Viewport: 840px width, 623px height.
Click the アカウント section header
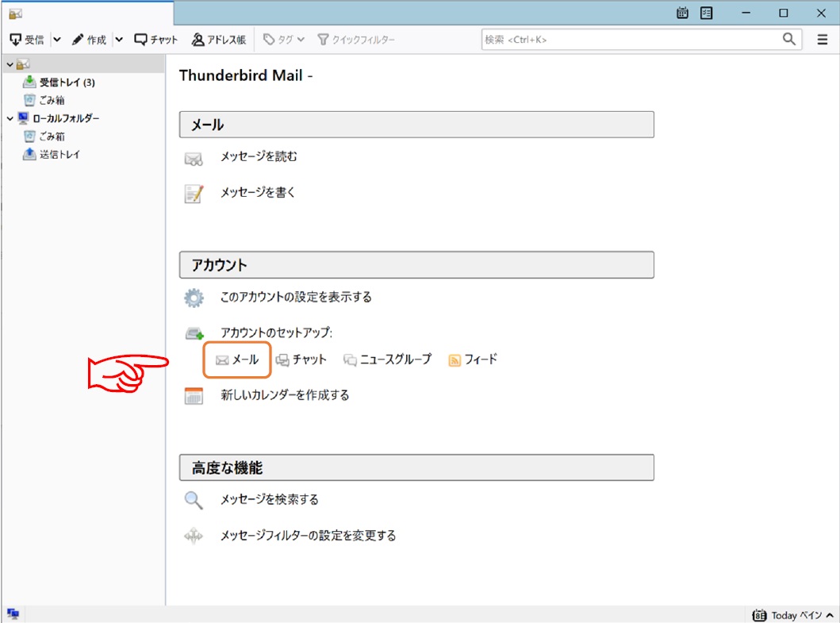pos(416,265)
